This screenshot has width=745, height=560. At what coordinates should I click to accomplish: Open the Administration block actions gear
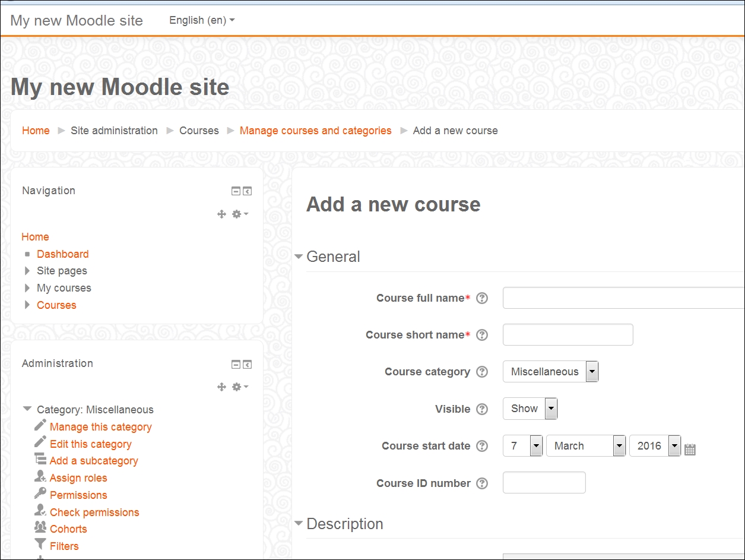coord(240,387)
